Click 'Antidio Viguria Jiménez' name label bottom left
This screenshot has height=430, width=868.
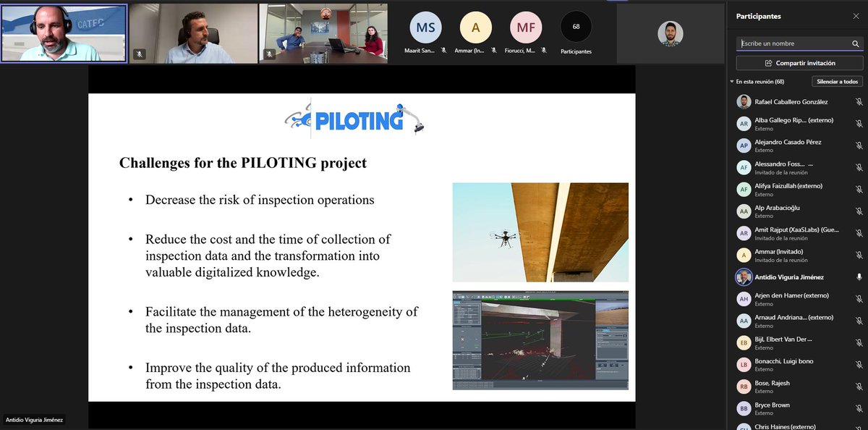pos(35,420)
